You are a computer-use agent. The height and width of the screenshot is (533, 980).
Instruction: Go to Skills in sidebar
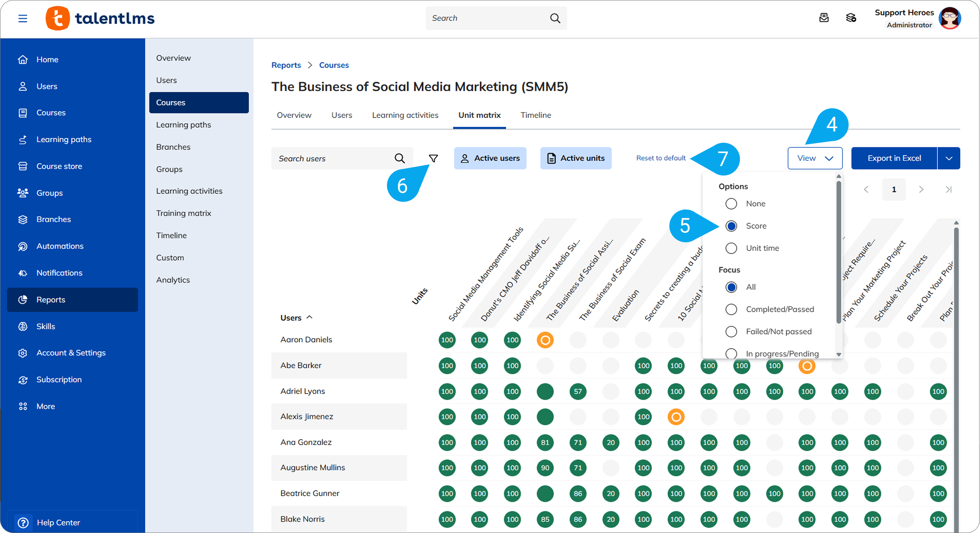(x=46, y=327)
